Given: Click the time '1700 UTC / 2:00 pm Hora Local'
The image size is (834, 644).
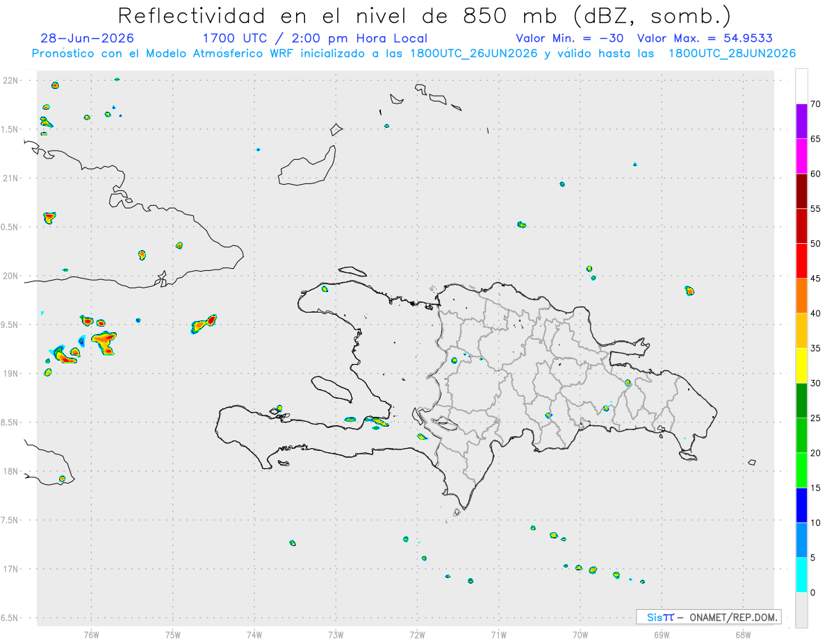Looking at the screenshot, I should click(x=315, y=38).
